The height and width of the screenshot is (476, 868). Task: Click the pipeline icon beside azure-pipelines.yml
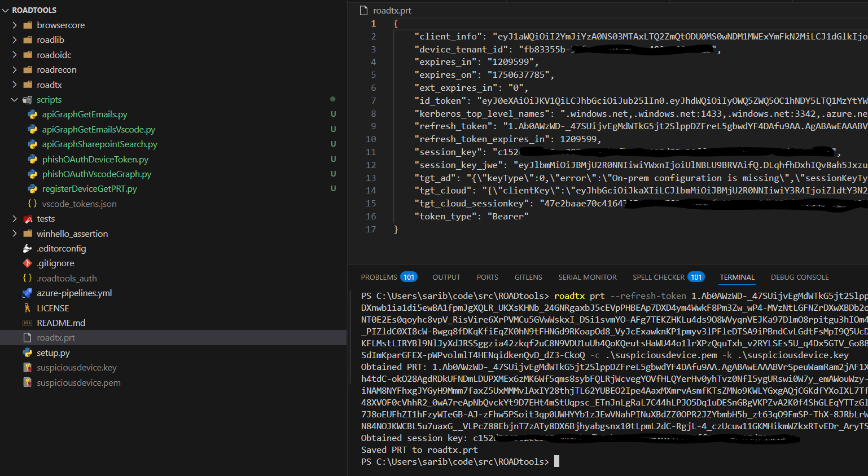click(27, 293)
